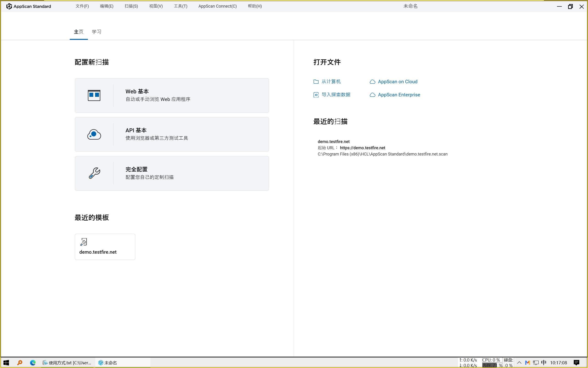The width and height of the screenshot is (588, 368).
Task: Click the CPU usage monitor readout
Action: coord(491,360)
